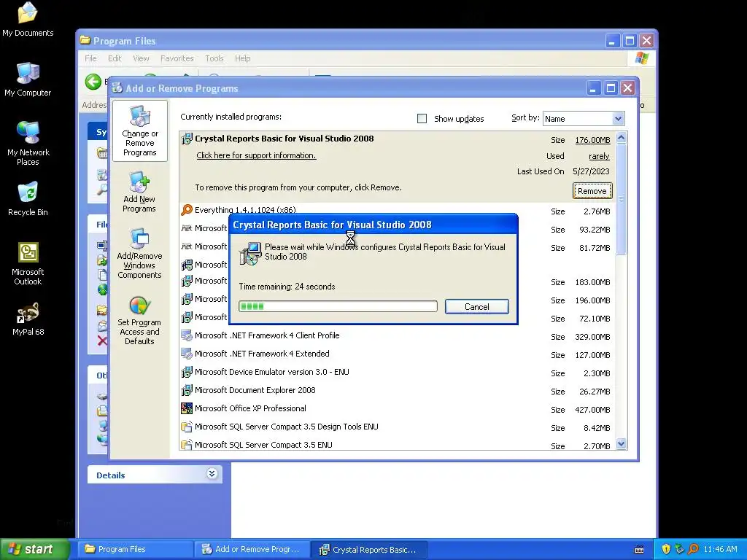Select Microsoft Document Explorer 2008 entry
Screen dimensions: 747x560
tap(396, 391)
